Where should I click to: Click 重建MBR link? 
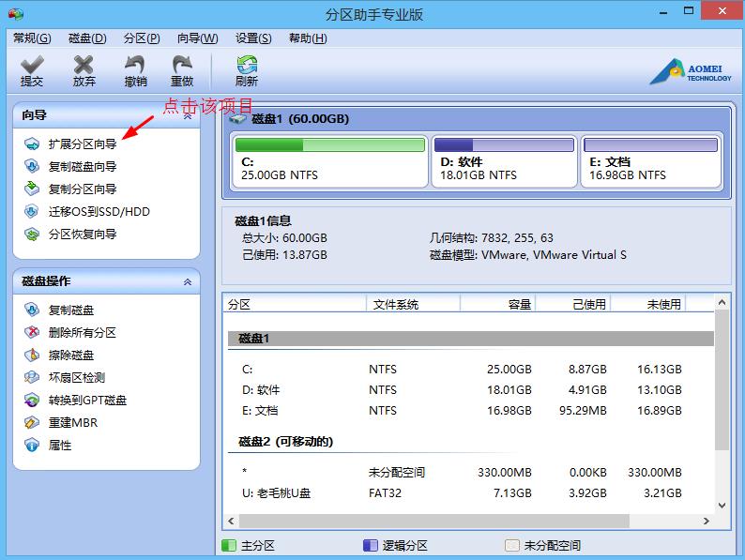pyautogui.click(x=72, y=422)
